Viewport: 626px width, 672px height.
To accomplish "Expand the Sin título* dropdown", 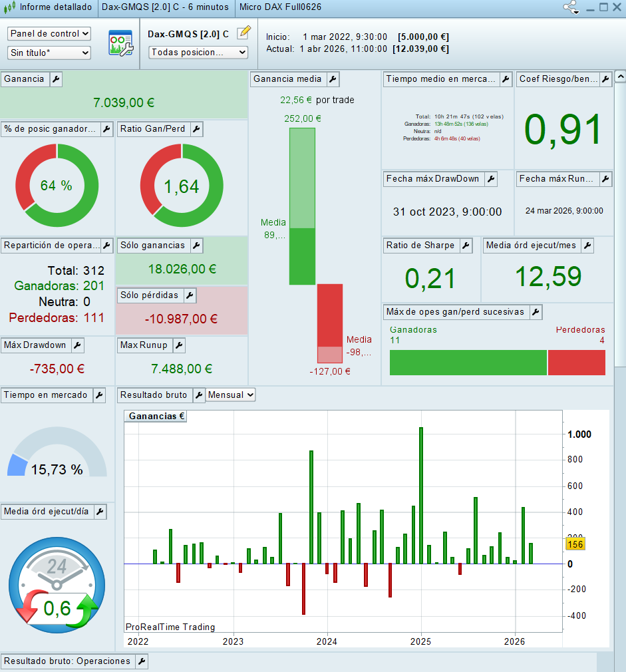I will [49, 53].
